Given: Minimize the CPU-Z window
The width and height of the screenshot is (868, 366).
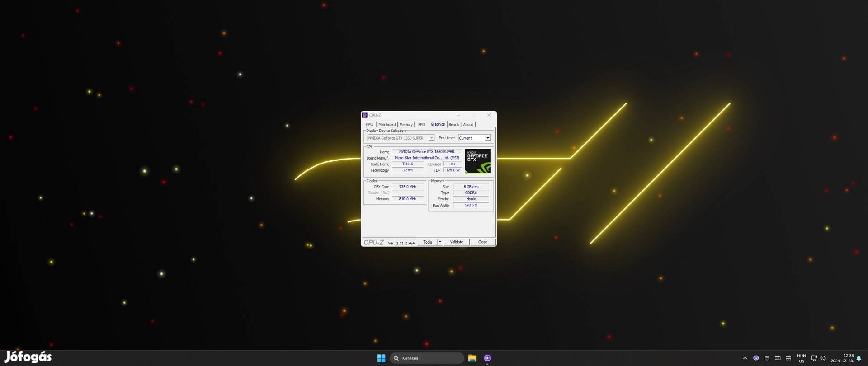Looking at the screenshot, I should coord(458,115).
